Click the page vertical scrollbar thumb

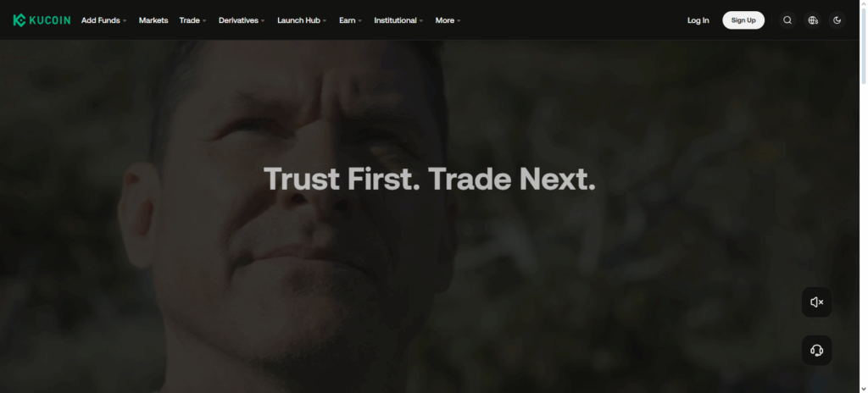pos(864,44)
